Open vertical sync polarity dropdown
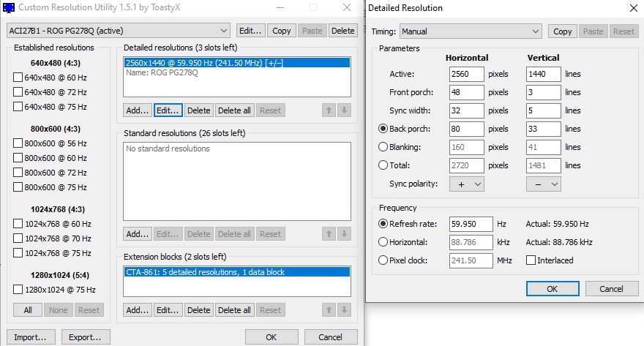 click(543, 184)
